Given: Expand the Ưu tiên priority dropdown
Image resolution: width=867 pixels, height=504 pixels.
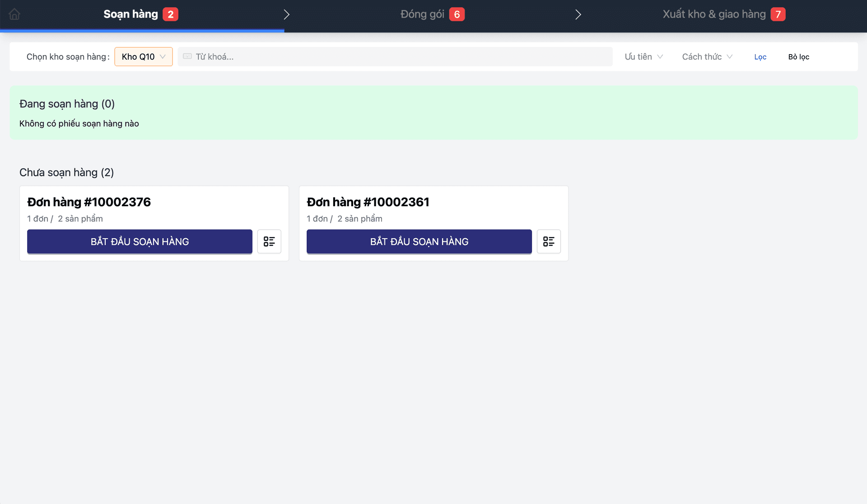Looking at the screenshot, I should pyautogui.click(x=643, y=56).
